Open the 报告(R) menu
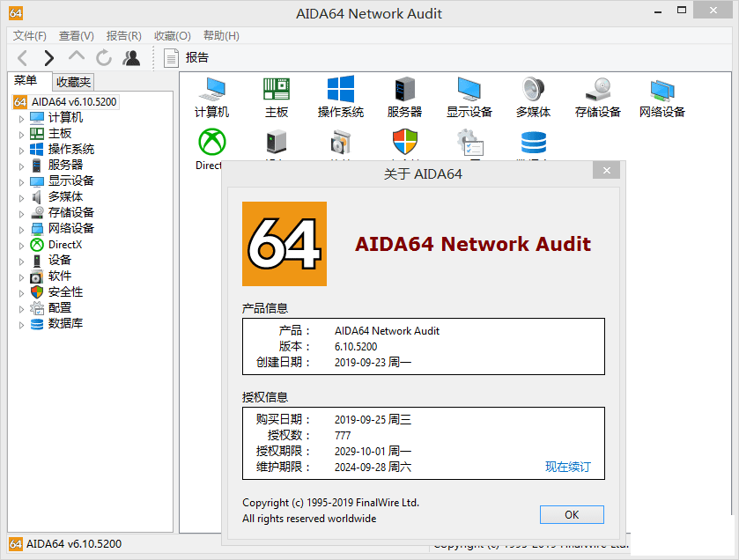The width and height of the screenshot is (739, 560). [x=124, y=36]
